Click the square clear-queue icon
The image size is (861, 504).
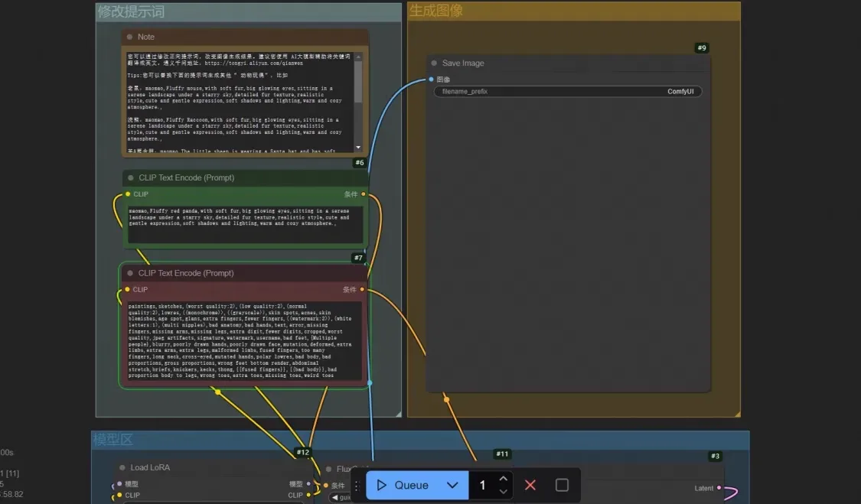point(562,486)
